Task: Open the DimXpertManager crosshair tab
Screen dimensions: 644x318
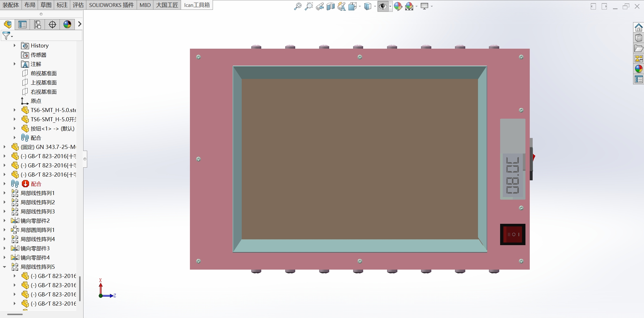Action: [52, 24]
